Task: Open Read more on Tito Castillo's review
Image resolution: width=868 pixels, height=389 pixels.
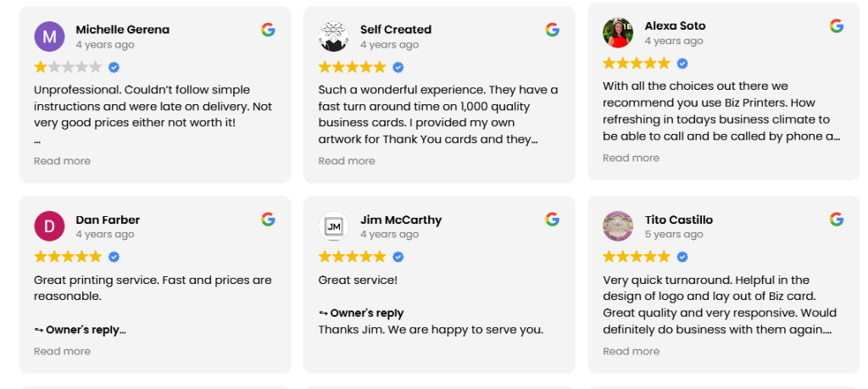Action: tap(631, 351)
